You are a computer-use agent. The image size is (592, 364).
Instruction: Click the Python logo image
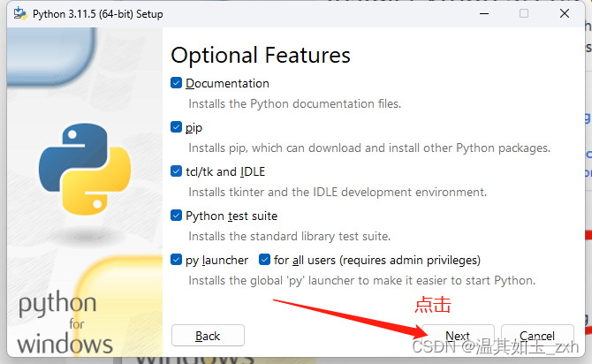(85, 169)
